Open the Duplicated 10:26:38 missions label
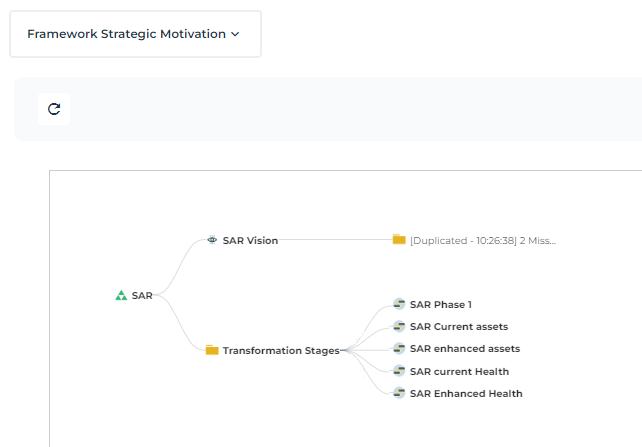 pyautogui.click(x=482, y=240)
